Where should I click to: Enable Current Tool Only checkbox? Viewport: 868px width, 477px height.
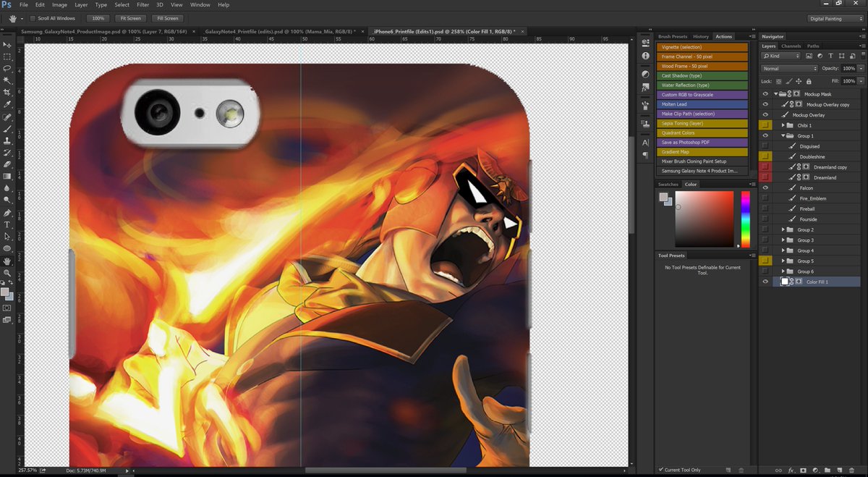click(660, 470)
